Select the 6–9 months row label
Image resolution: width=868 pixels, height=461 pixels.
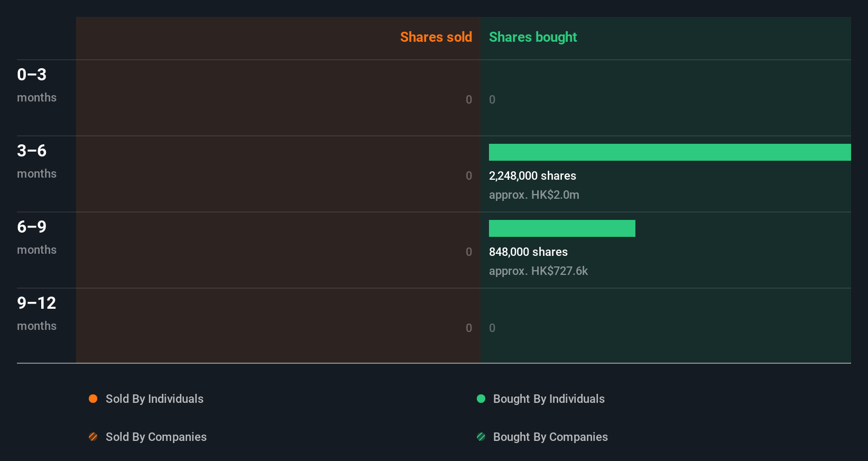(x=36, y=237)
